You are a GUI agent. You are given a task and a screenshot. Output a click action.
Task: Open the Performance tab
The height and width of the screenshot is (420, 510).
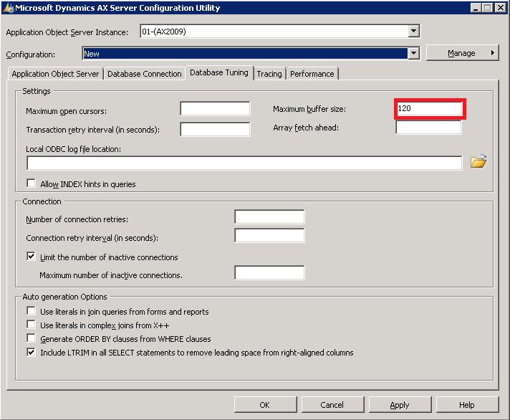312,74
